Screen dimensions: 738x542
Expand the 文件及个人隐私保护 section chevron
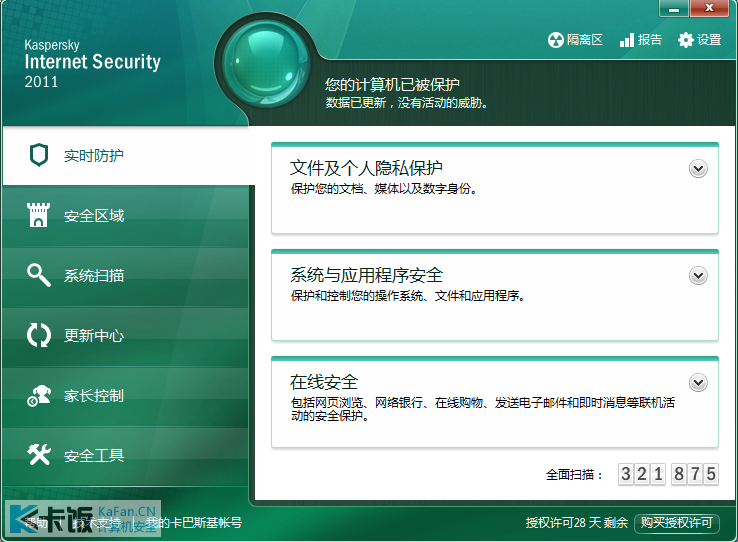pyautogui.click(x=698, y=168)
